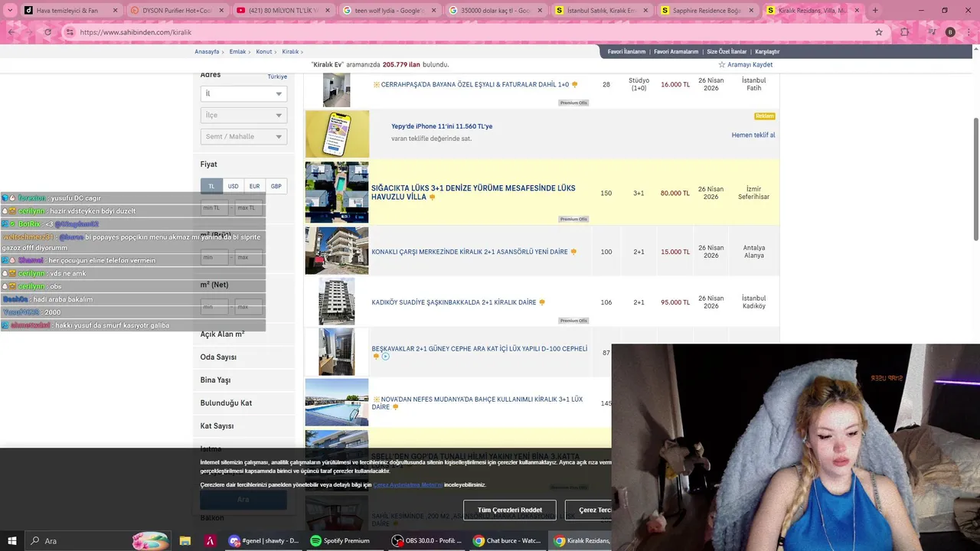Select EUR currency toggle
The height and width of the screenshot is (551, 980).
254,186
